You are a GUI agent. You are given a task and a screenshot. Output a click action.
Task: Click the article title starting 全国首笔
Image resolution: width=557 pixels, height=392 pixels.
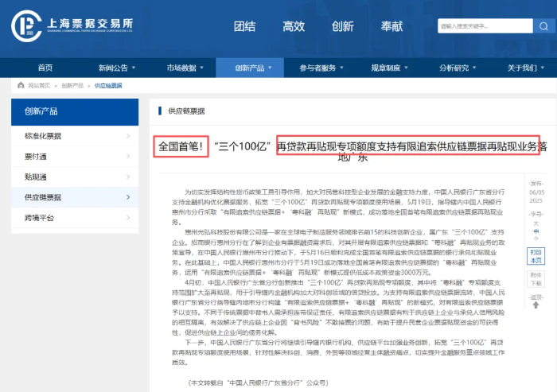tap(353, 151)
